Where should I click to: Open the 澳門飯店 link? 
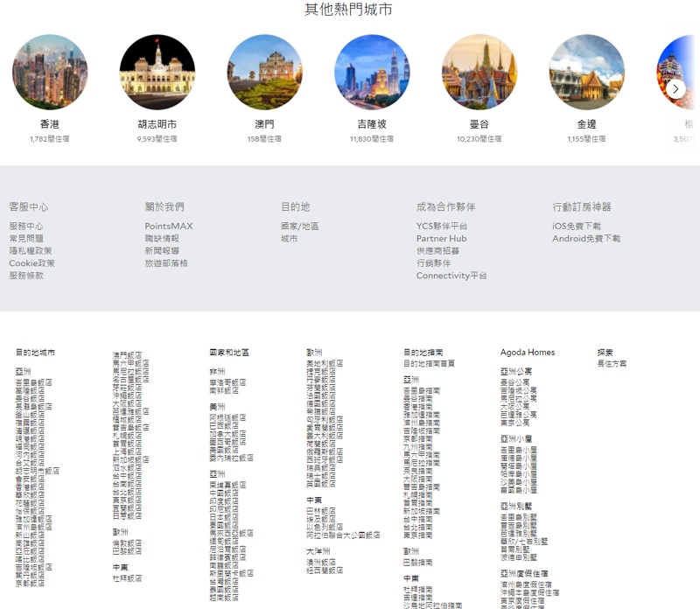pyautogui.click(x=127, y=355)
